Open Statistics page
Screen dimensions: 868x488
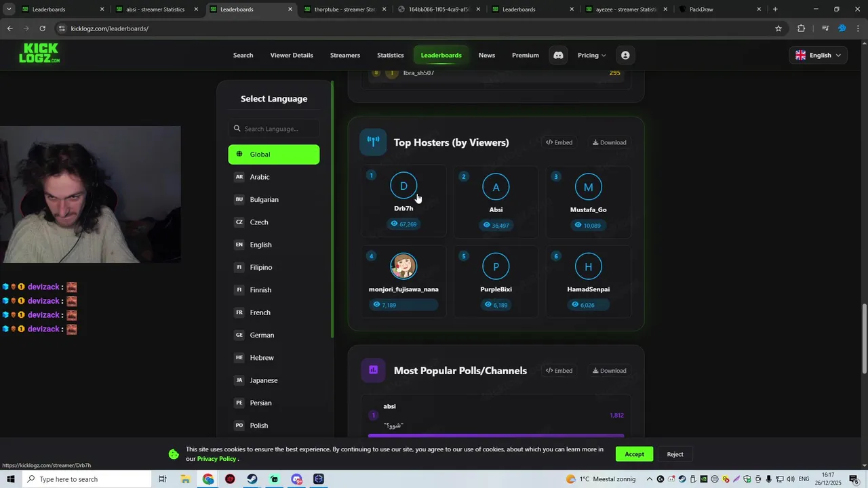point(390,55)
